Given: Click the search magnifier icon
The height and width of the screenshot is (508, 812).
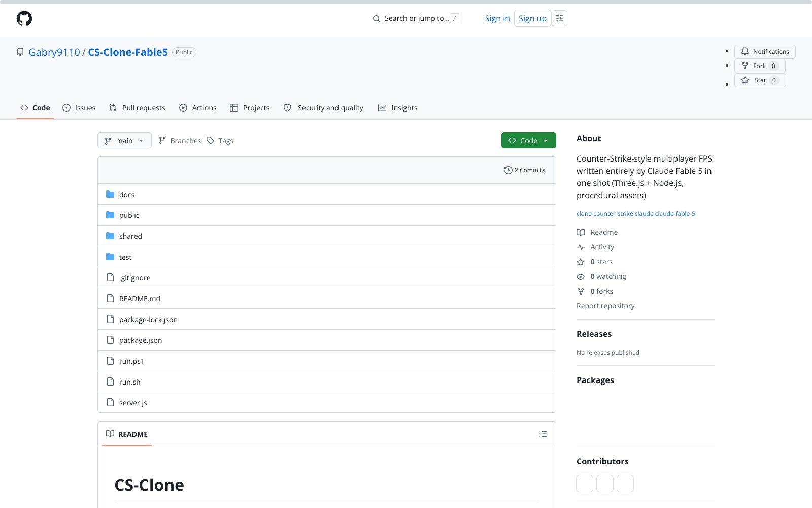Looking at the screenshot, I should click(x=377, y=19).
